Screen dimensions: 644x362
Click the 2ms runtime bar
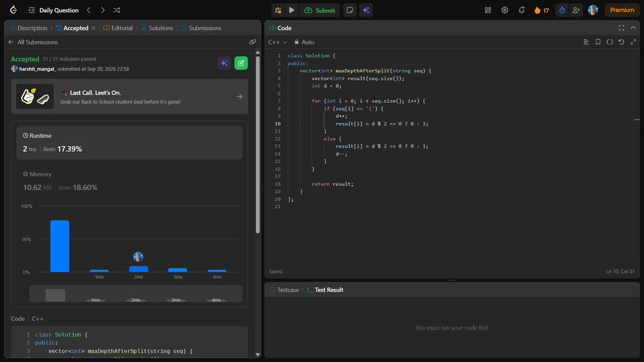[138, 269]
